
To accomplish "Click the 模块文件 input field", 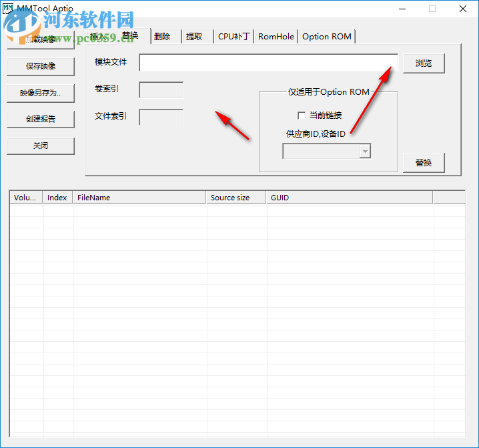I will [x=269, y=63].
